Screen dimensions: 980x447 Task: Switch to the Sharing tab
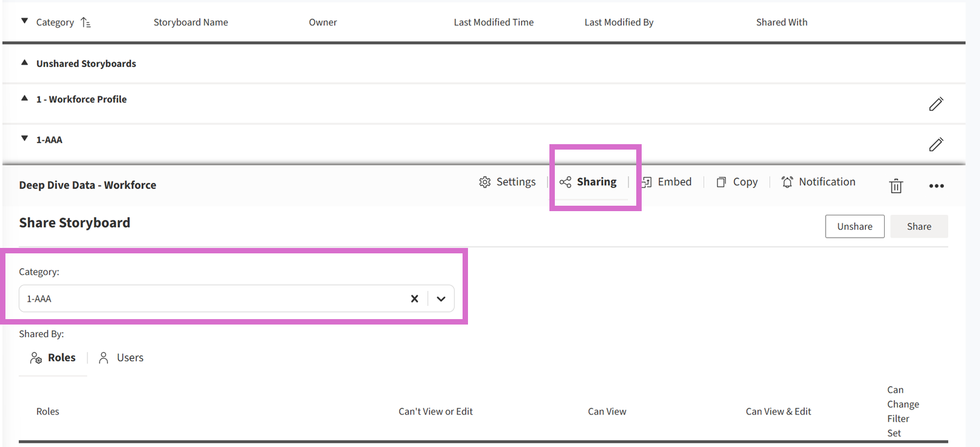click(x=588, y=182)
